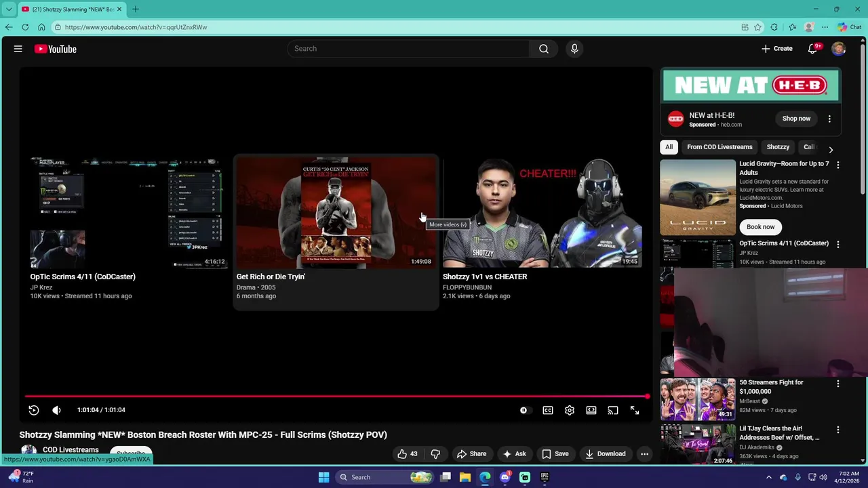Open the Edge settings and more menu
The width and height of the screenshot is (868, 488).
point(825,27)
